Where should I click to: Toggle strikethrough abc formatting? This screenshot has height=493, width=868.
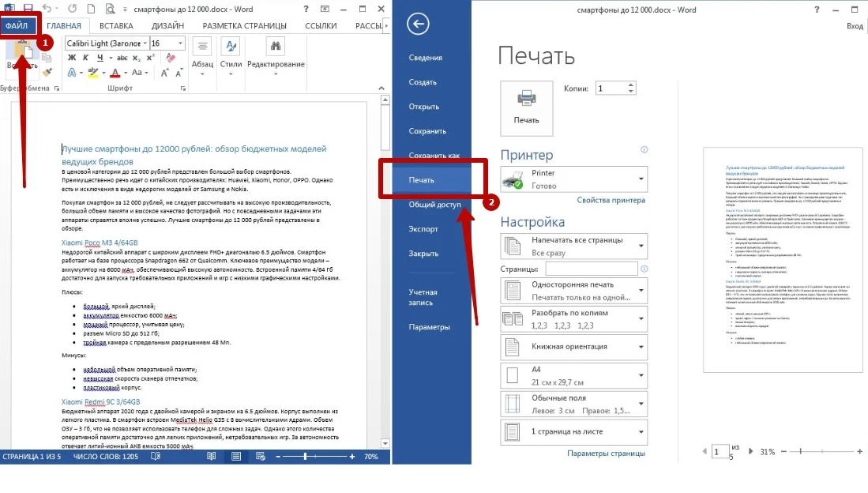pyautogui.click(x=122, y=58)
